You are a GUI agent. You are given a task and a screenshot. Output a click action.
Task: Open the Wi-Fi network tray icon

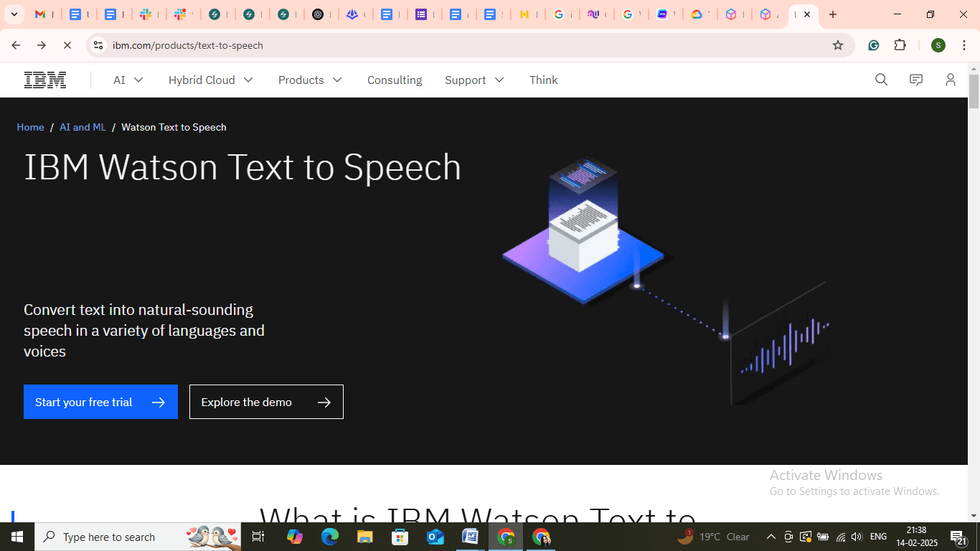click(840, 537)
